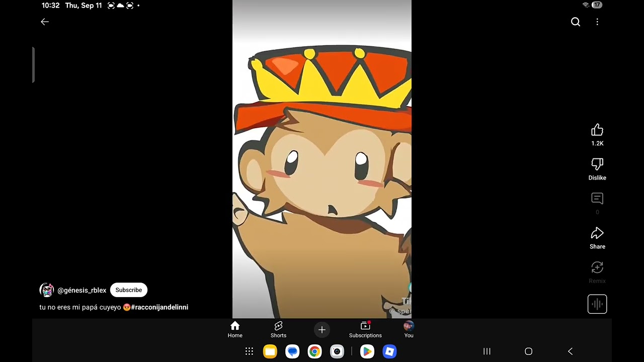This screenshot has width=644, height=362.
Task: Tap the Android back navigation button
Action: pos(570,351)
